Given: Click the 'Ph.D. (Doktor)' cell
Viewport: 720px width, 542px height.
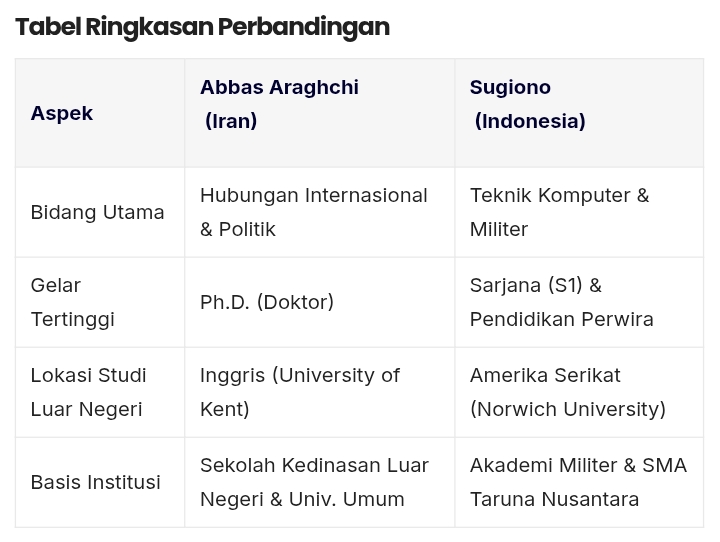Looking at the screenshot, I should (x=267, y=302).
